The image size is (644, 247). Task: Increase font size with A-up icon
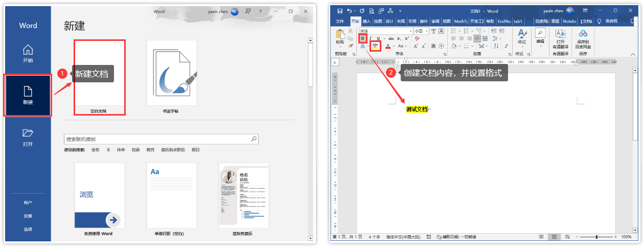pyautogui.click(x=416, y=46)
